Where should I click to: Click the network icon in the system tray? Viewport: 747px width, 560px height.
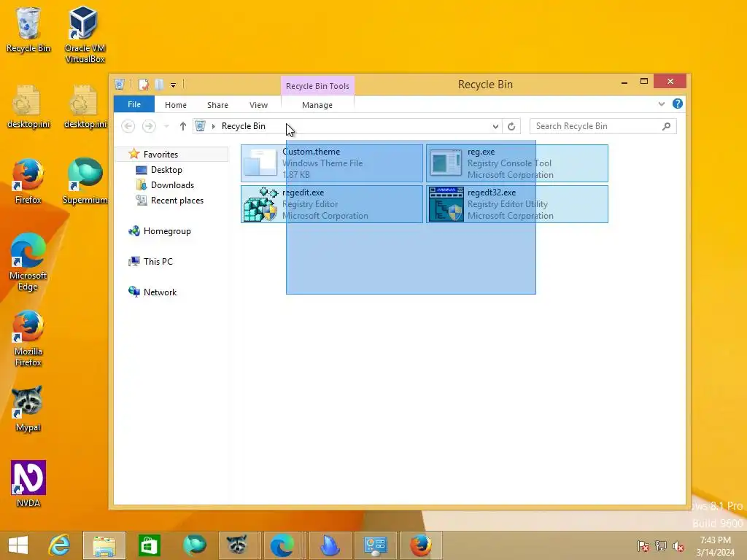coord(661,545)
